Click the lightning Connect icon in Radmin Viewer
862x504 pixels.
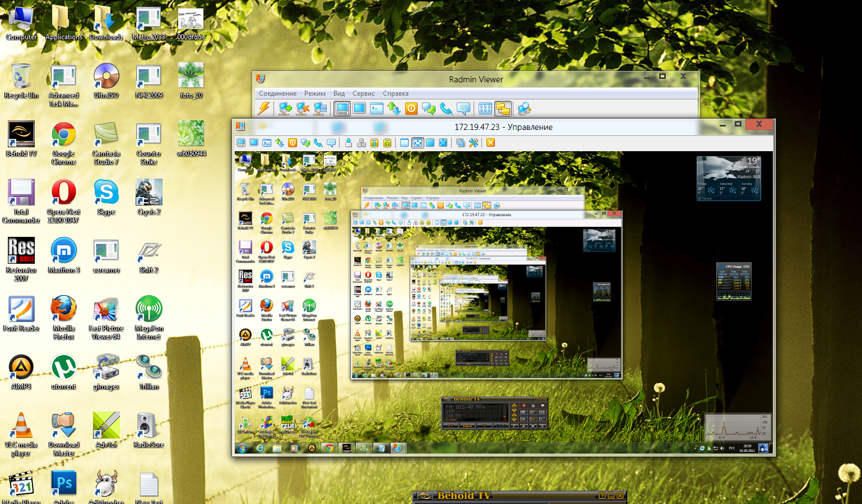(264, 108)
